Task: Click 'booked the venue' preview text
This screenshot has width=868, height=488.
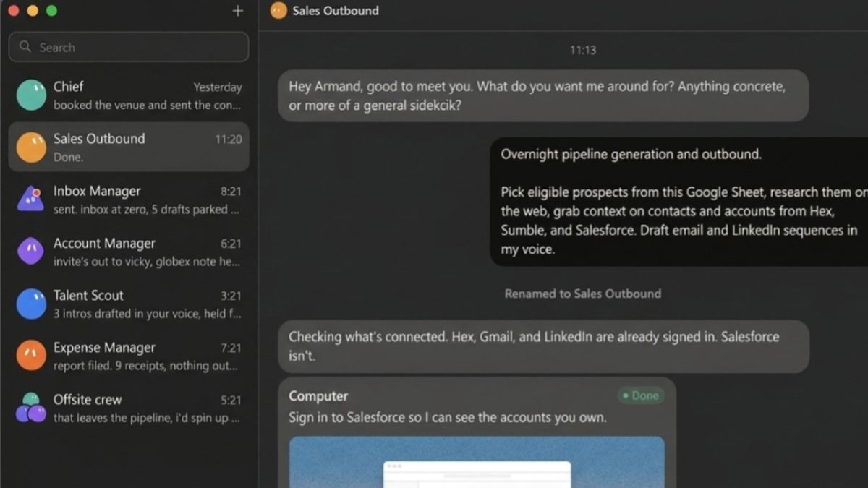Action: [146, 105]
